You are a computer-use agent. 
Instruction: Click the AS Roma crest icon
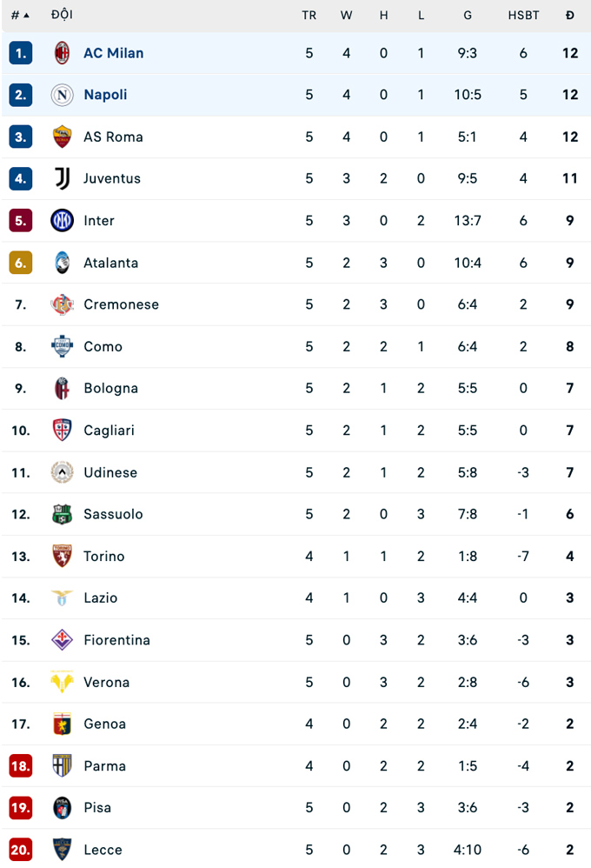tap(62, 137)
